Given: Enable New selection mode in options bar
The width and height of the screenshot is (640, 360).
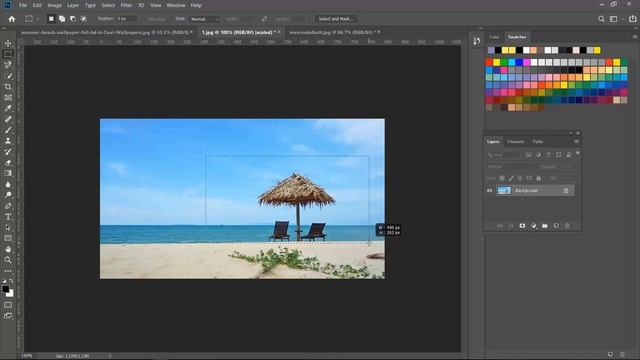Looking at the screenshot, I should [x=51, y=19].
